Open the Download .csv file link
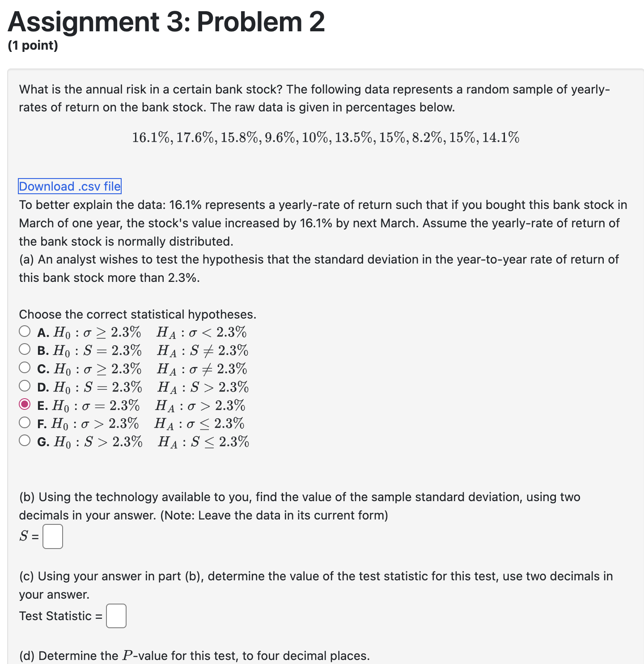Image resolution: width=644 pixels, height=664 pixels. coord(69,186)
